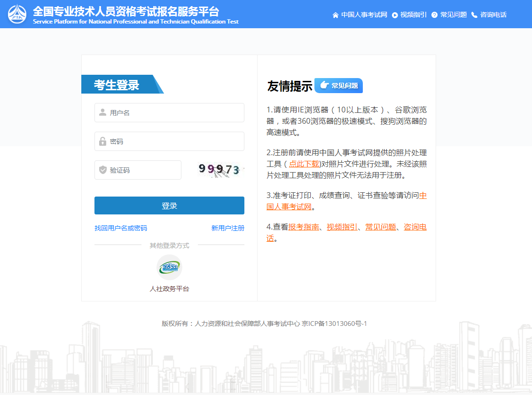Open the 点此下载 photo tool link
This screenshot has height=395, width=532.
[x=304, y=164]
